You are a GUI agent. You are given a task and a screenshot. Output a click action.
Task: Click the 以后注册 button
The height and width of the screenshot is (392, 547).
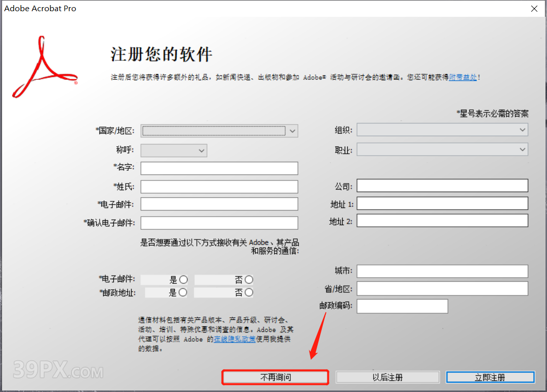pos(387,377)
